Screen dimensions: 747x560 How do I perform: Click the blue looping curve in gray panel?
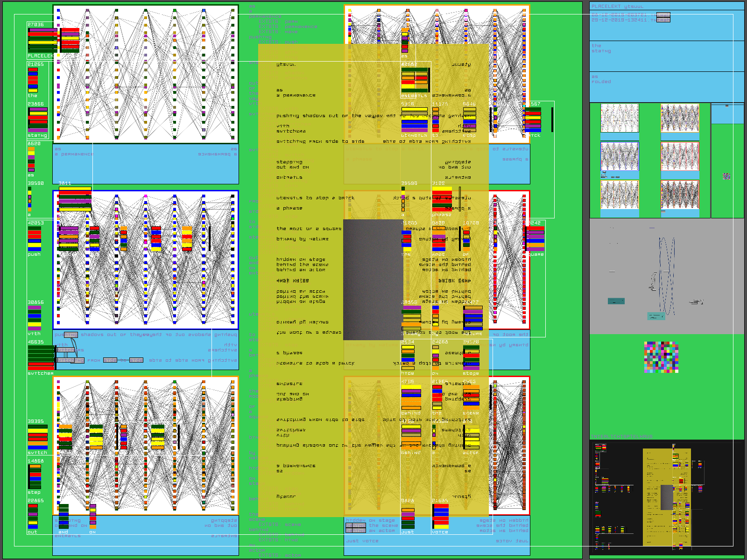point(667,275)
